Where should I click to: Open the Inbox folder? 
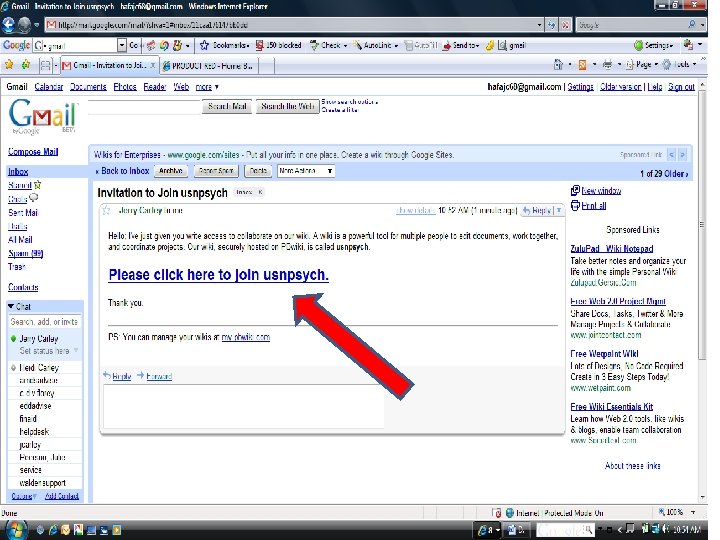[x=18, y=172]
